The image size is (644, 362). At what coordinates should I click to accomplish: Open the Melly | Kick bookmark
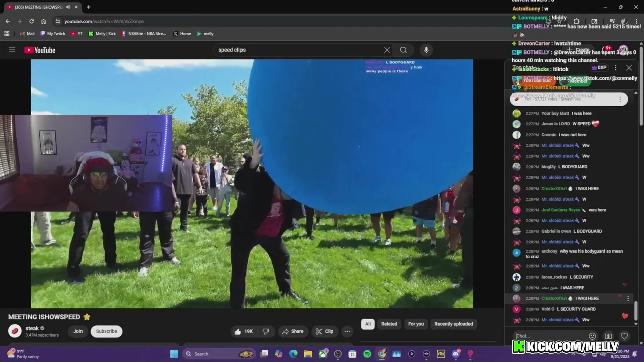[x=102, y=34]
